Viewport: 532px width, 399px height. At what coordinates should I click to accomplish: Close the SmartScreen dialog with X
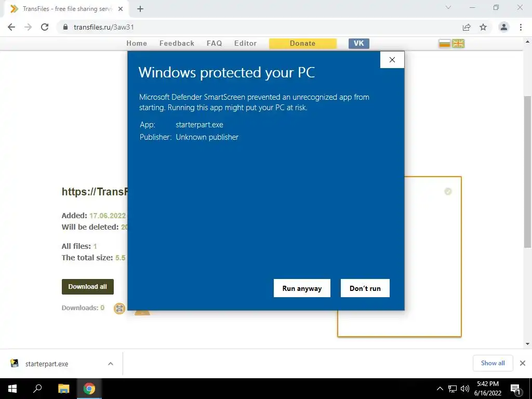click(x=392, y=60)
